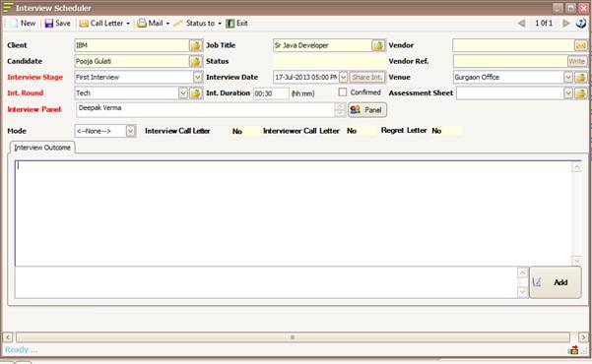
Task: Click the Venue field Gurgaon Office
Action: (508, 78)
